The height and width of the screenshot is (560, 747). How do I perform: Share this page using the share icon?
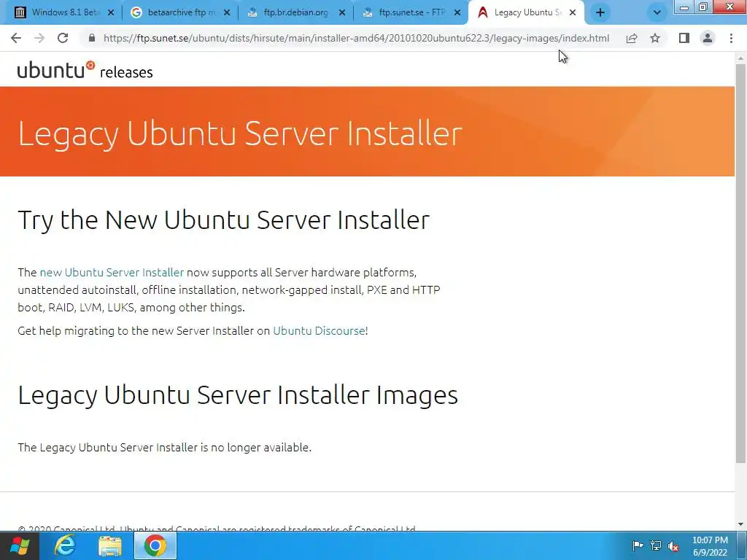click(632, 38)
